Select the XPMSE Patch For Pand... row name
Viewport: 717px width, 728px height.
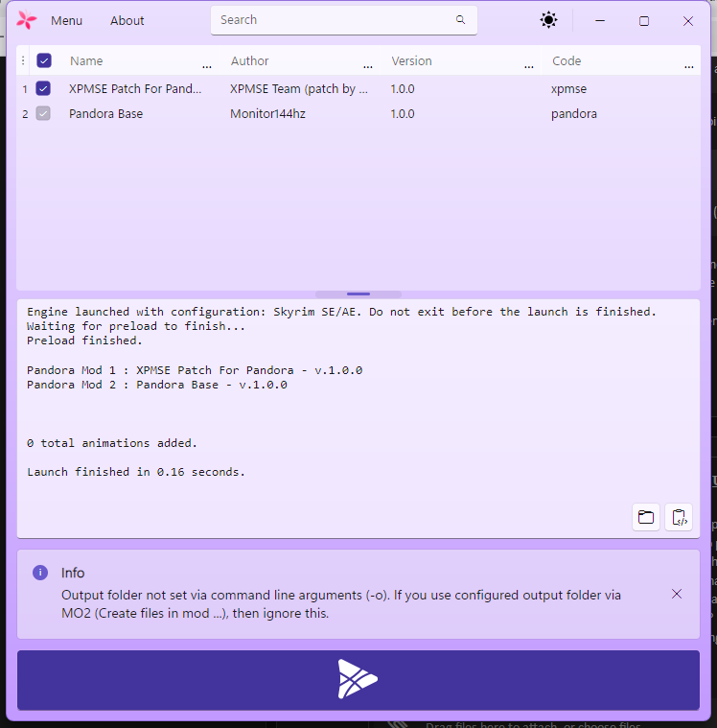click(x=135, y=88)
